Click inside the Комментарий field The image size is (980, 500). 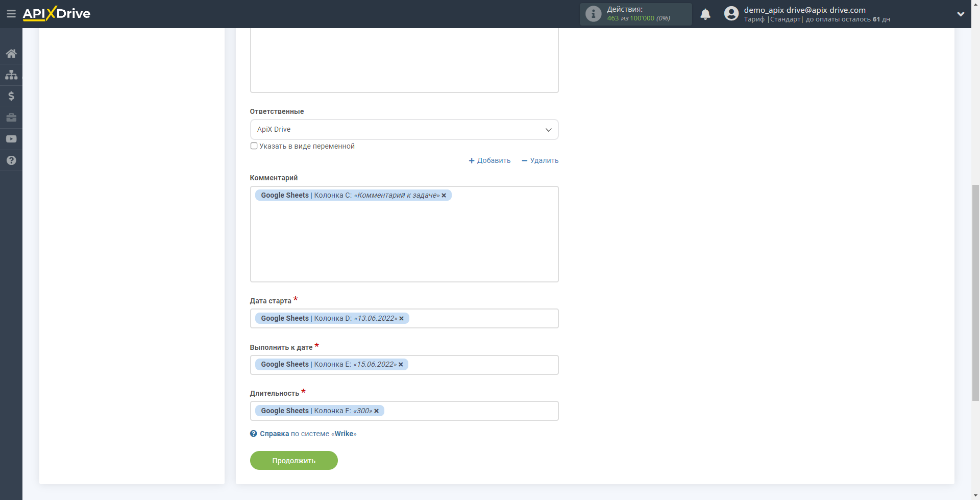point(404,234)
